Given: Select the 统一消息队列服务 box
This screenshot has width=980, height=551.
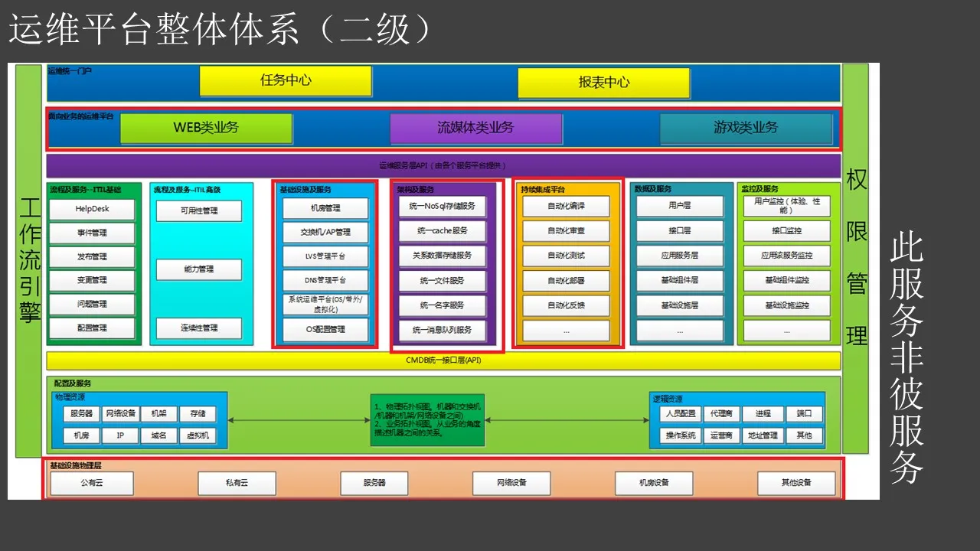Looking at the screenshot, I should tap(443, 331).
